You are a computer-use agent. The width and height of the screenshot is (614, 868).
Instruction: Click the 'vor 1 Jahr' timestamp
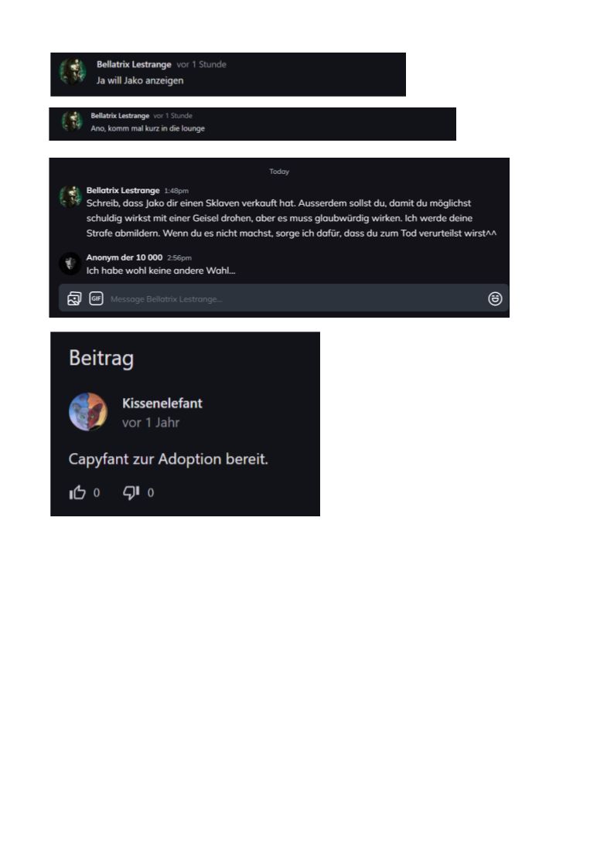[x=151, y=422]
